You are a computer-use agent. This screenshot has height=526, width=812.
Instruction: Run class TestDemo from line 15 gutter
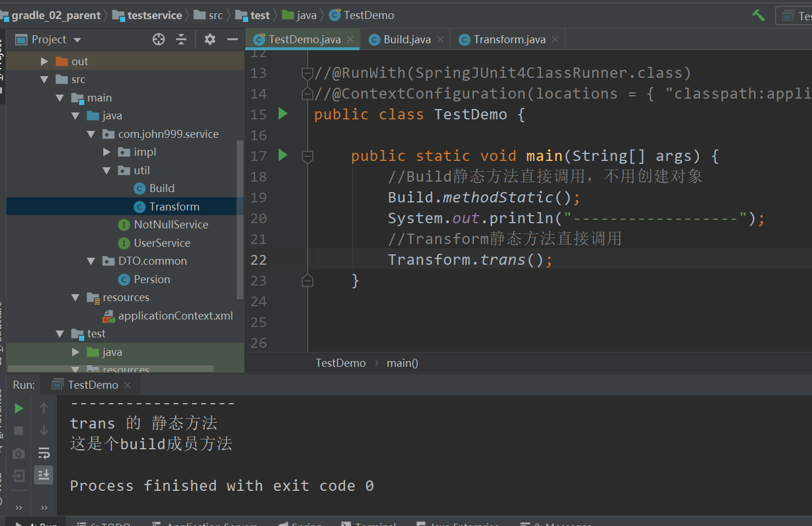[x=283, y=113]
